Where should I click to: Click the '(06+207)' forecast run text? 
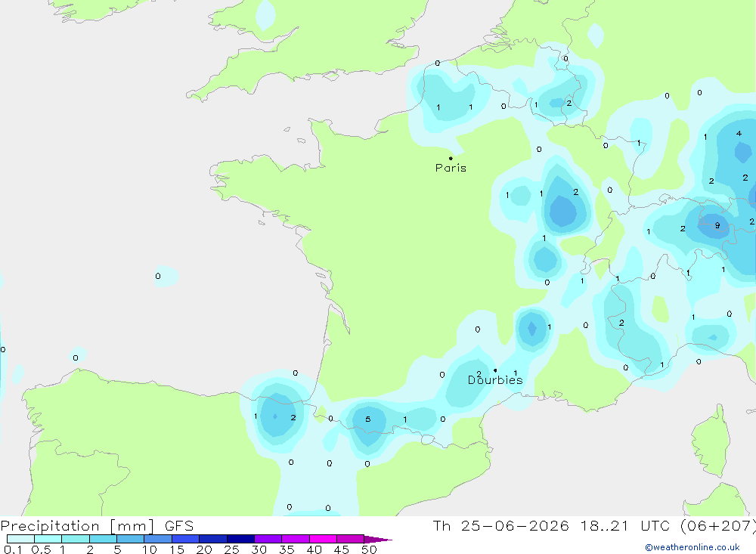pos(718,525)
